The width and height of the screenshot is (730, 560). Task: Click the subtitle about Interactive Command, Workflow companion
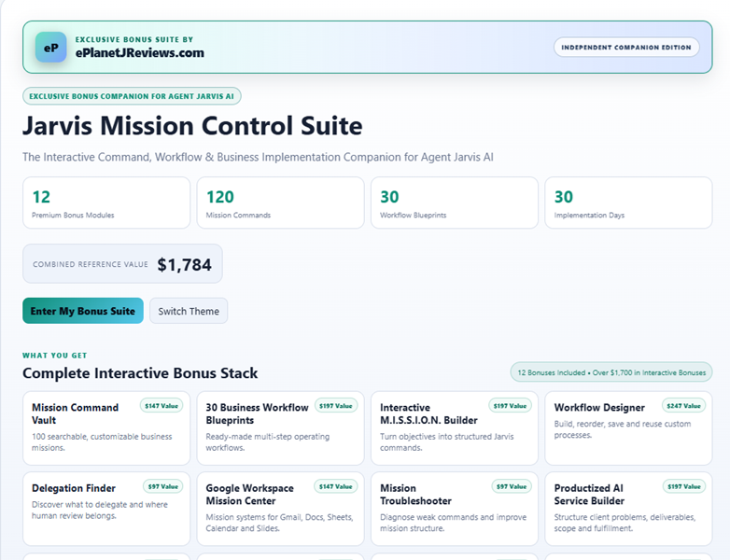click(258, 157)
